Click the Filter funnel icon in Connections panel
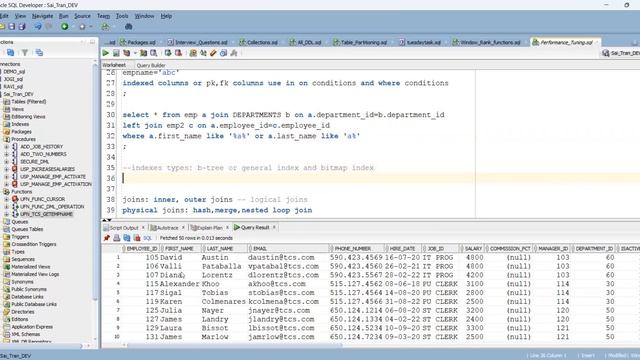 [25, 52]
